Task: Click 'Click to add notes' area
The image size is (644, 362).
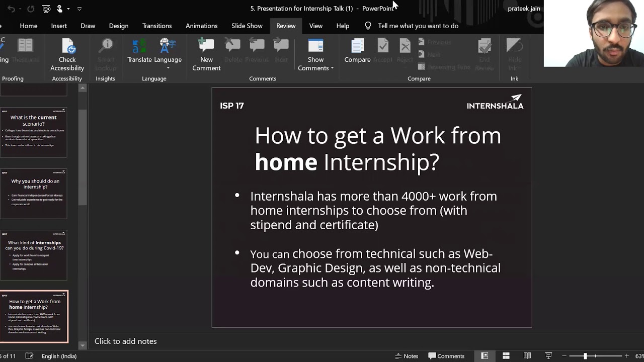Action: tap(126, 341)
